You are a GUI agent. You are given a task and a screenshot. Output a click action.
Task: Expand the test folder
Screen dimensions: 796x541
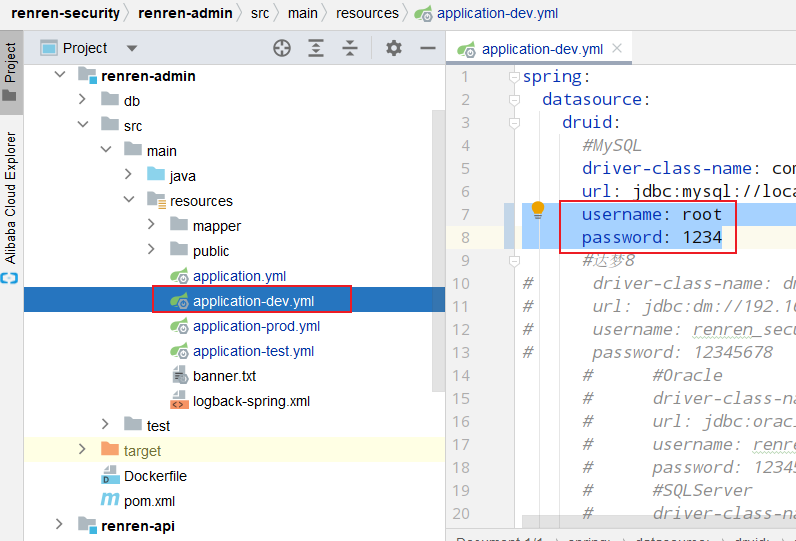[105, 424]
